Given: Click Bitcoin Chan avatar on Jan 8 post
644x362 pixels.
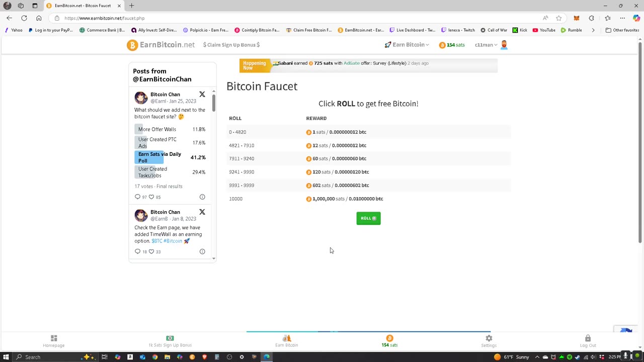Looking at the screenshot, I should click(x=141, y=215).
